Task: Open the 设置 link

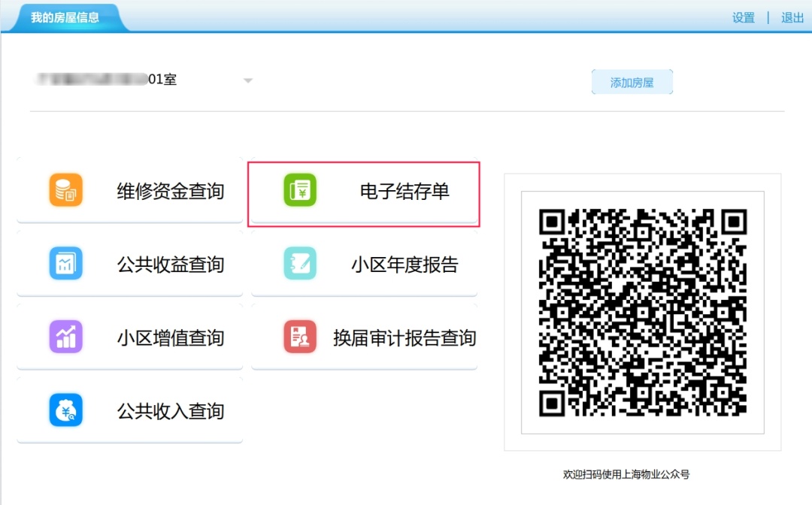Action: click(743, 18)
